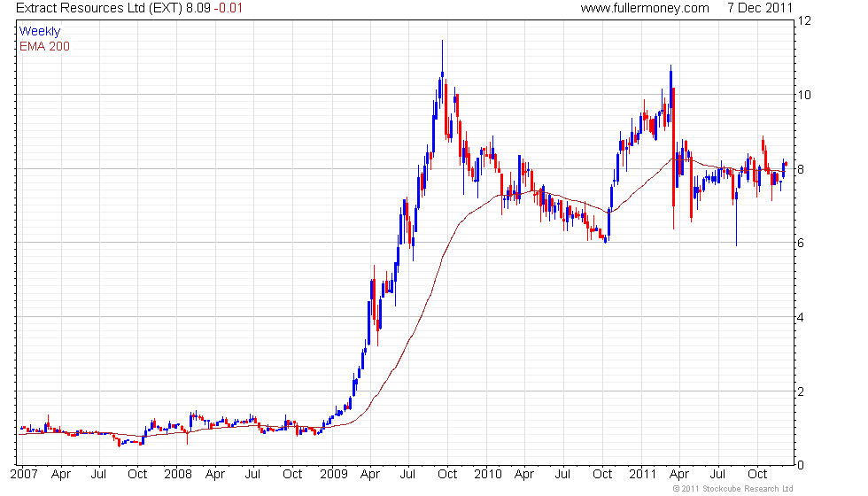Click the Extract Resources Ltd (EXT) title
Viewport: 868px width, 496px height.
(x=99, y=8)
